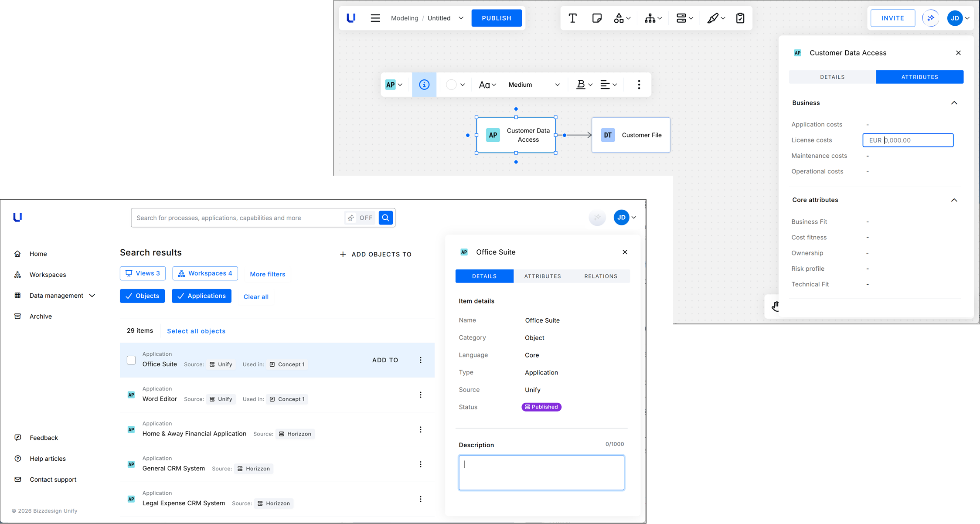The height and width of the screenshot is (524, 980).
Task: Open the hierarchy diagram tool dropdown
Action: click(x=653, y=18)
